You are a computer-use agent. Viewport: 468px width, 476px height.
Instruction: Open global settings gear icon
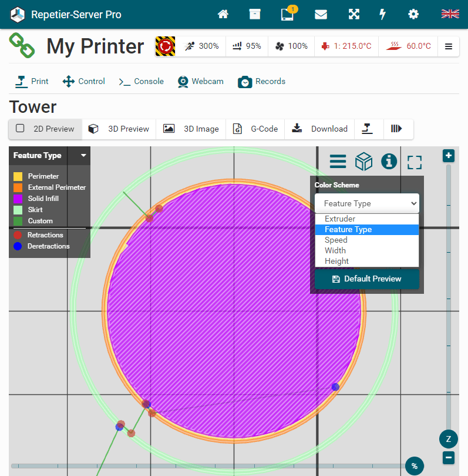click(413, 14)
